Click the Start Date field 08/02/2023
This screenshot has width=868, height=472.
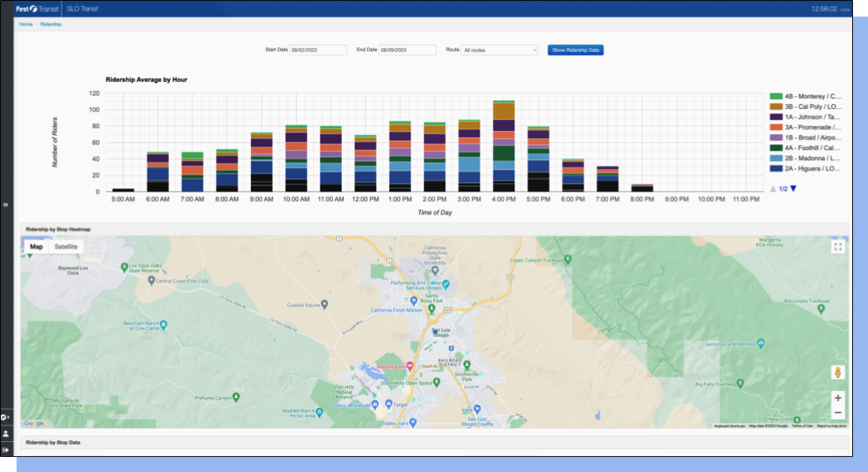coord(318,50)
